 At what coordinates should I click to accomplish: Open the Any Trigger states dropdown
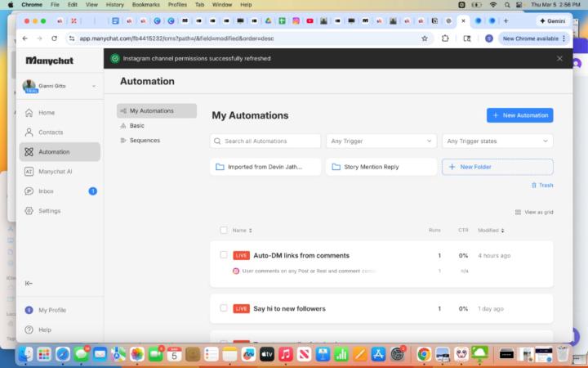coord(497,141)
